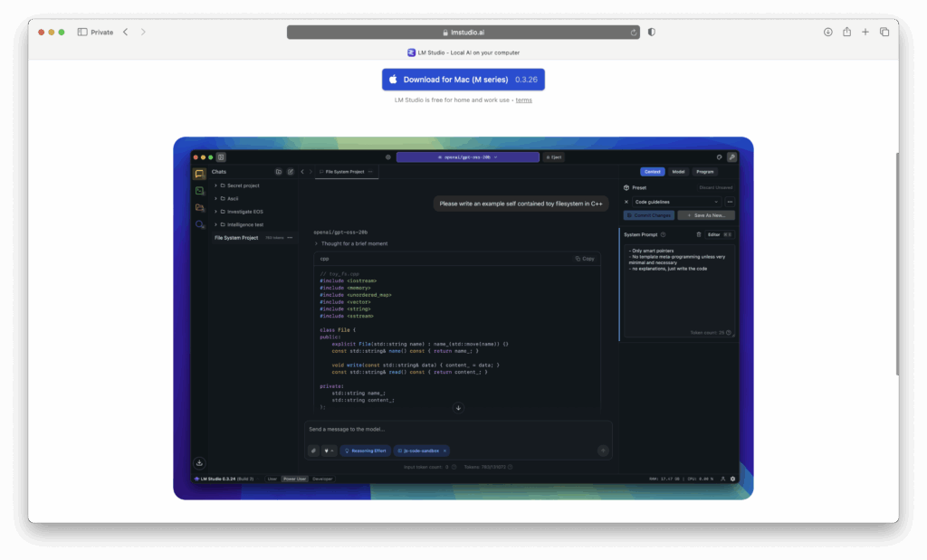This screenshot has height=560, width=927.
Task: Select the Program tab
Action: [704, 172]
